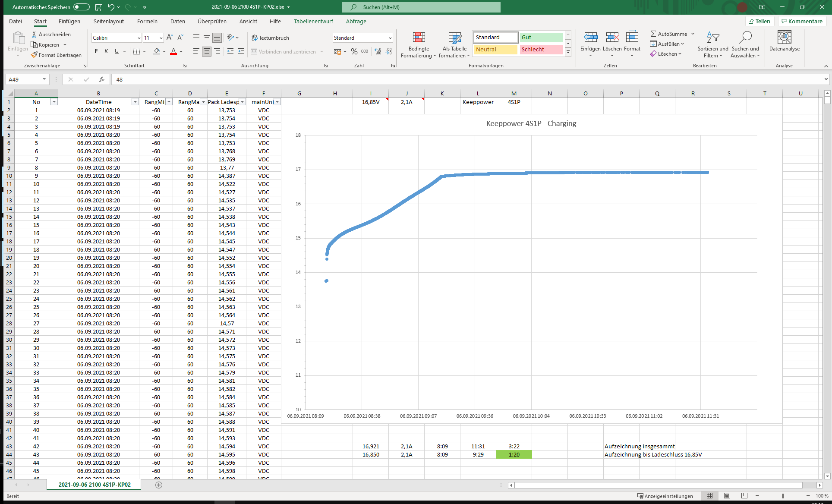Toggle center horizontal alignment
This screenshot has width=832, height=504.
point(207,51)
